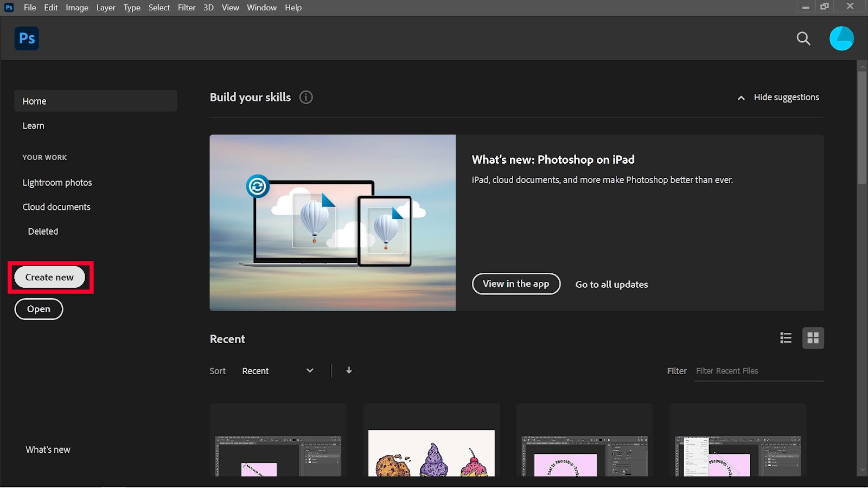The image size is (868, 488).
Task: Open the Filter menu
Action: (187, 8)
